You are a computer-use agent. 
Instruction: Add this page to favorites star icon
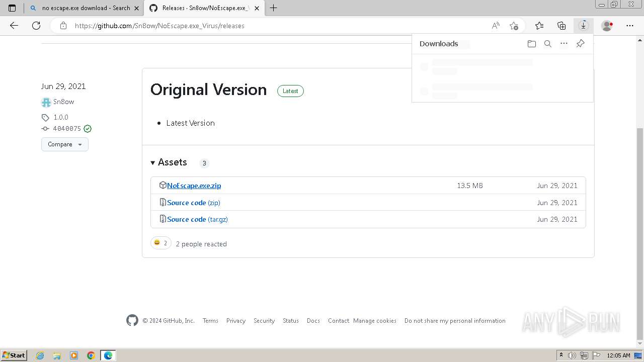click(514, 26)
